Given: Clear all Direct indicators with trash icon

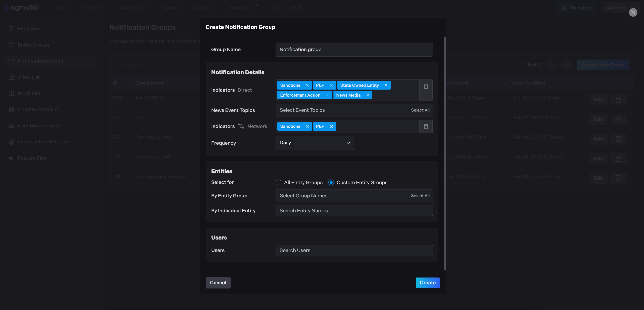Looking at the screenshot, I should click(426, 86).
